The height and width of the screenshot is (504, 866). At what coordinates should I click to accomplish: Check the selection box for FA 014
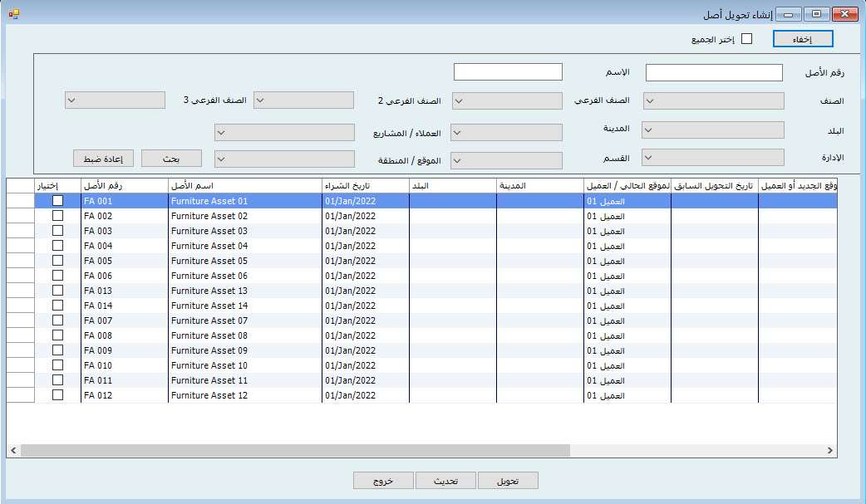click(57, 306)
